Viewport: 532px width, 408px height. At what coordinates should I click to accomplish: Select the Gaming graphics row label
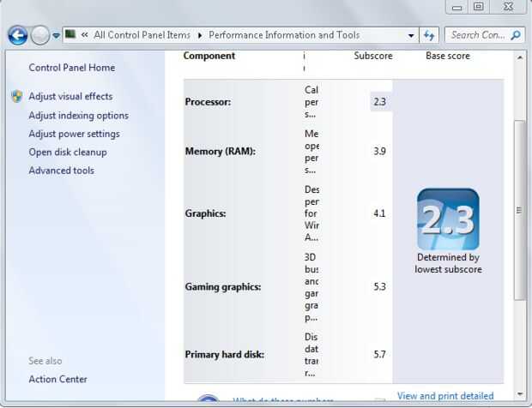tap(223, 287)
